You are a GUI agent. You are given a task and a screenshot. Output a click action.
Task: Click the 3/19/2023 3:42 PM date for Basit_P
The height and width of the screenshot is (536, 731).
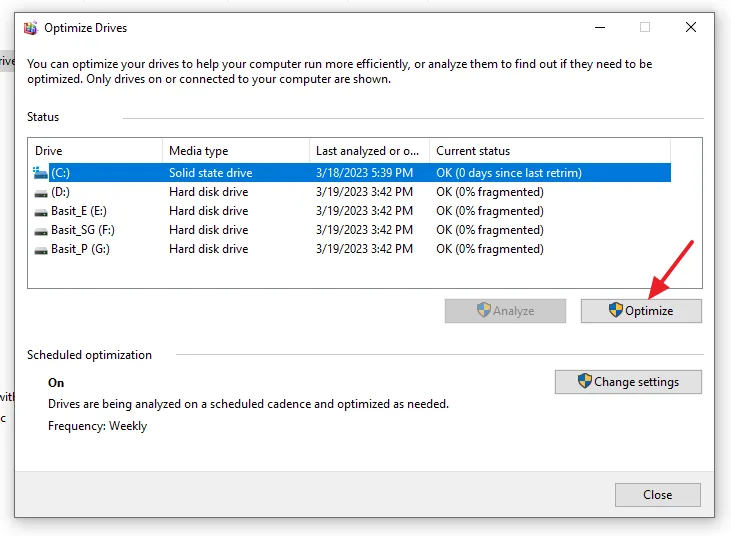365,249
